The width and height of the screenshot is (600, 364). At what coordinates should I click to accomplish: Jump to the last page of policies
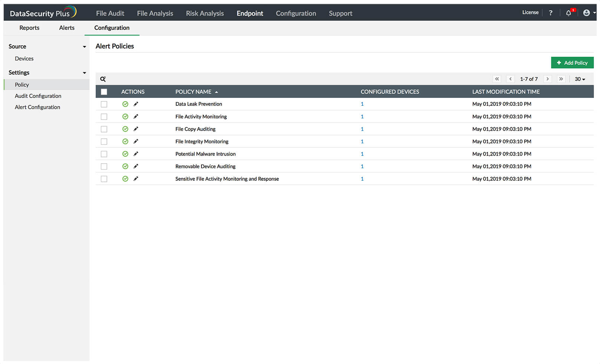pyautogui.click(x=561, y=79)
